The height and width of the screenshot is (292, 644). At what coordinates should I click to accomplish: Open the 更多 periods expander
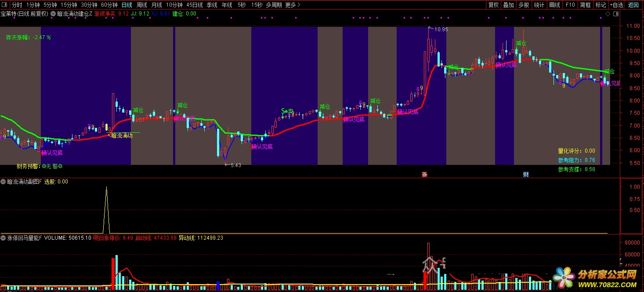click(293, 5)
